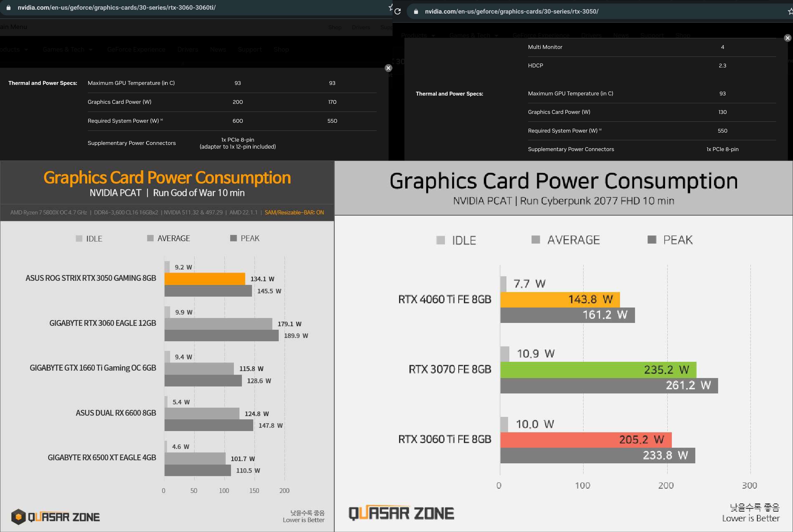Click the lock icon beside the rtx-3050 URL
This screenshot has height=532, width=793.
(x=416, y=11)
